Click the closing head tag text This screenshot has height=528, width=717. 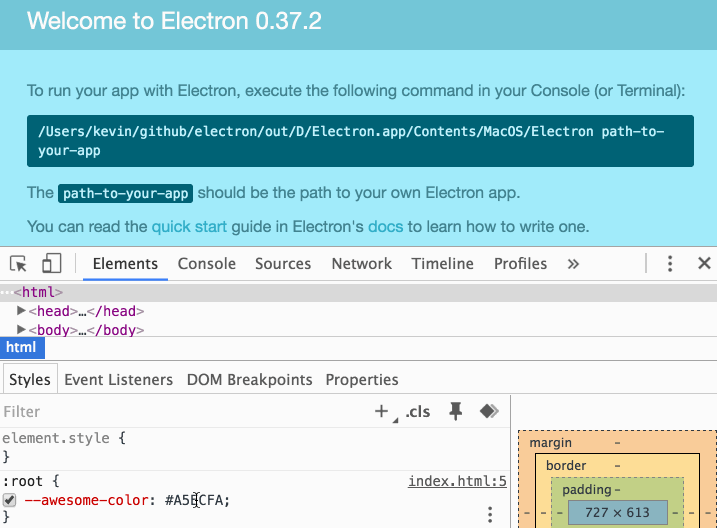point(116,311)
